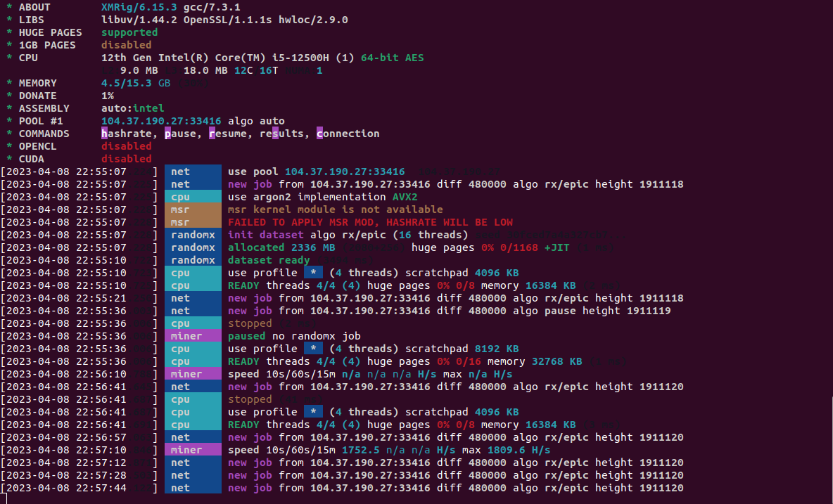Screen dimensions: 833x504
Task: Select the COMMANDS row in the header
Action: point(44,134)
